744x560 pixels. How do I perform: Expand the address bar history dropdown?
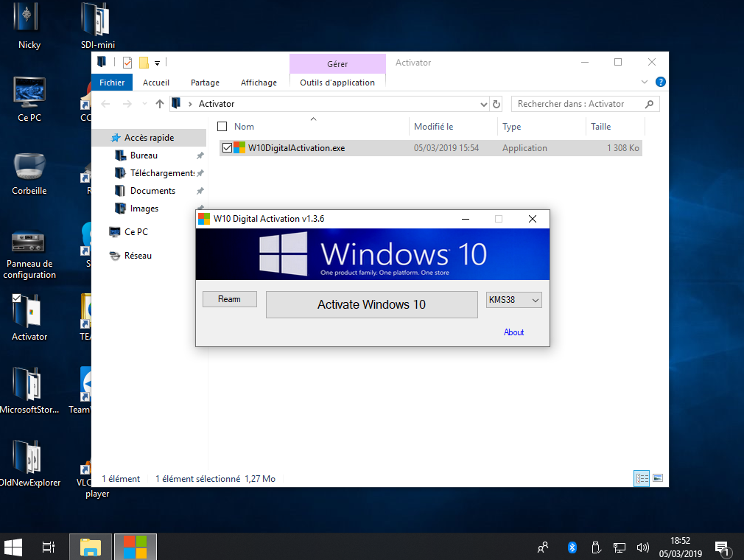click(x=483, y=104)
